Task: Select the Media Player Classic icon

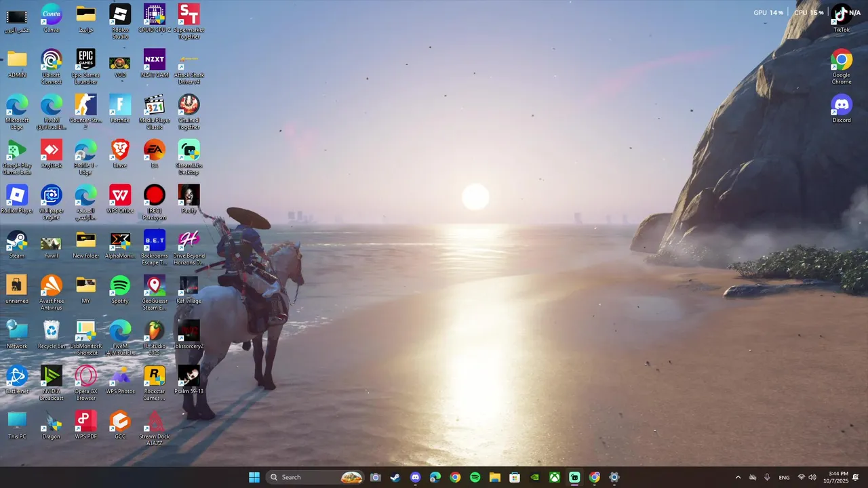Action: pos(155,112)
